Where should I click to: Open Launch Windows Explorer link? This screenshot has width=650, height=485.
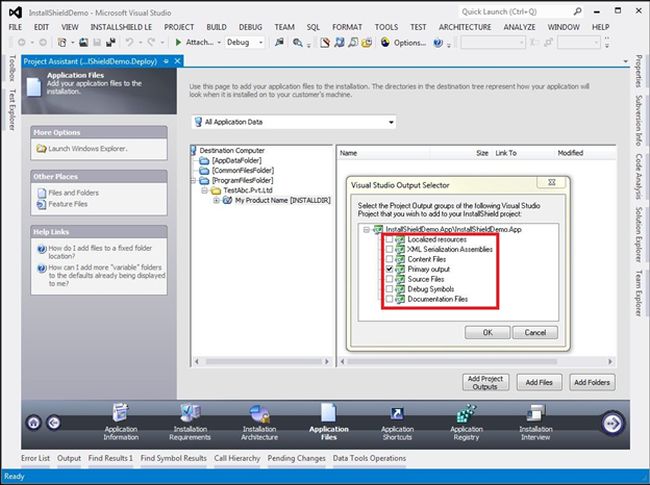[x=87, y=148]
